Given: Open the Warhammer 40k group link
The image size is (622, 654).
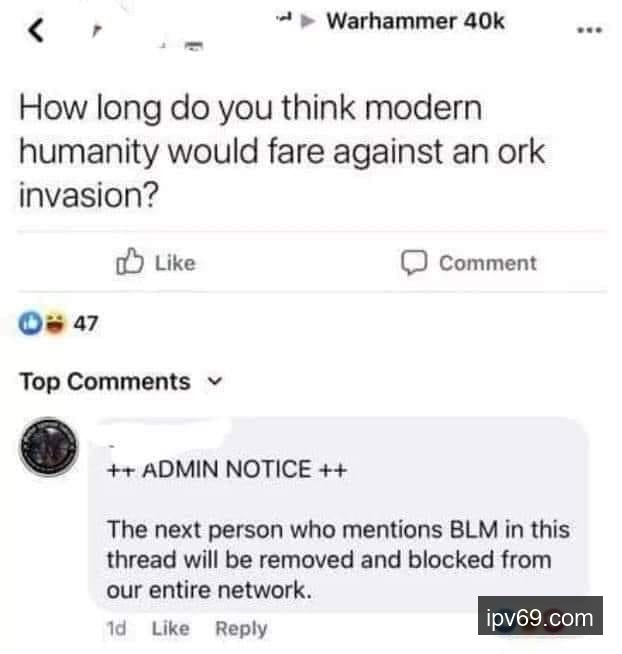Looking at the screenshot, I should tap(415, 21).
